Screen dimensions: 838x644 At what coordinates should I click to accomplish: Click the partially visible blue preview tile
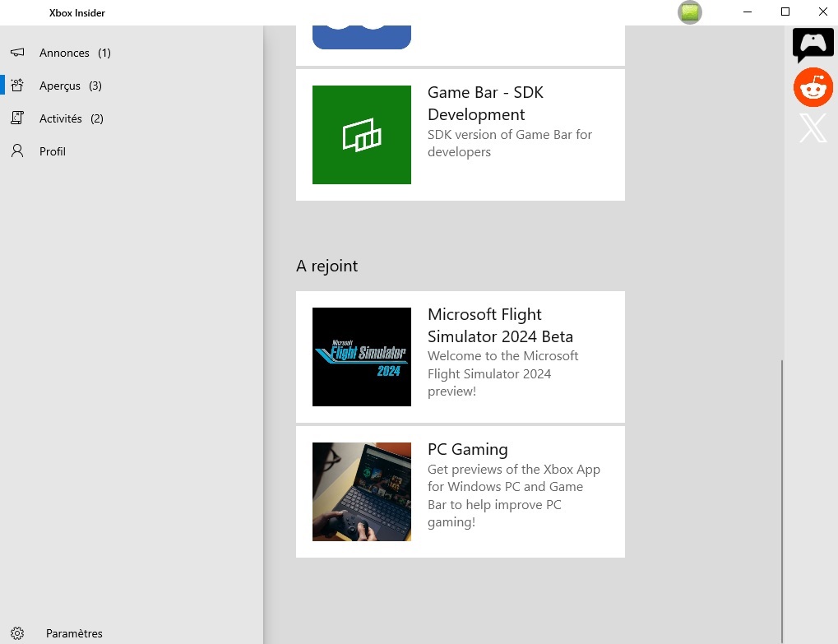[362, 37]
